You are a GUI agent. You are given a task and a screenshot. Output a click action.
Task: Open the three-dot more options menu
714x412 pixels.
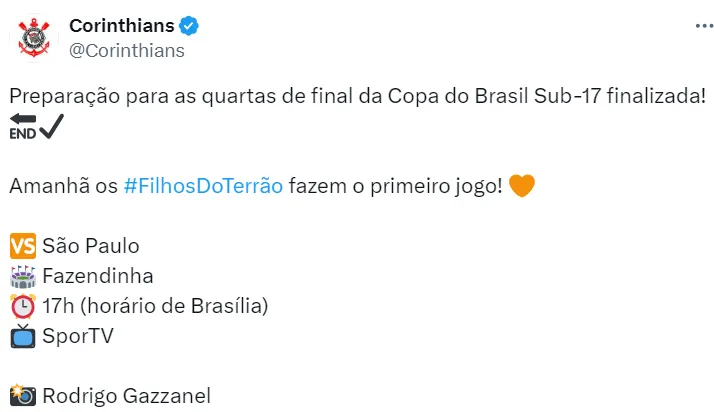692,26
